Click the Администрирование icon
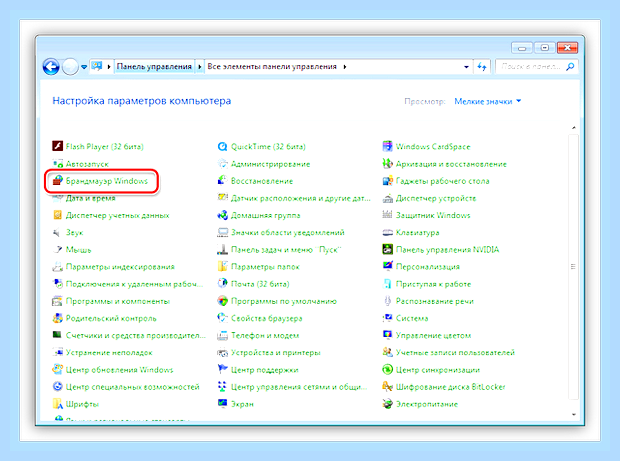 pyautogui.click(x=223, y=164)
